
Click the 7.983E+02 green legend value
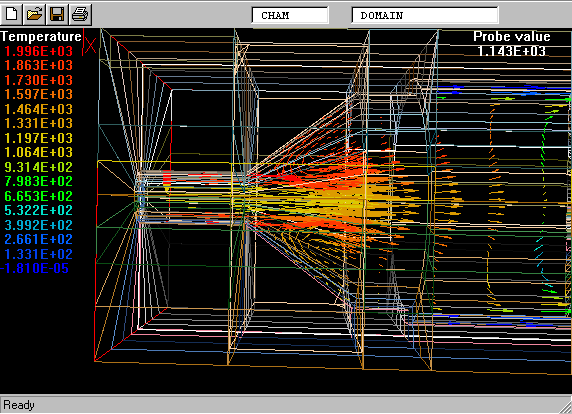(38, 181)
